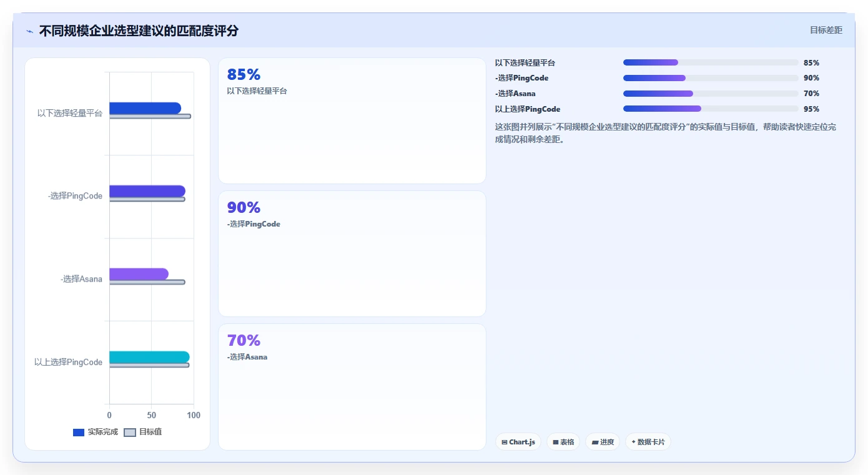Image resolution: width=868 pixels, height=475 pixels.
Task: Click the indigo -选择PingCode actual bar
Action: pyautogui.click(x=147, y=191)
